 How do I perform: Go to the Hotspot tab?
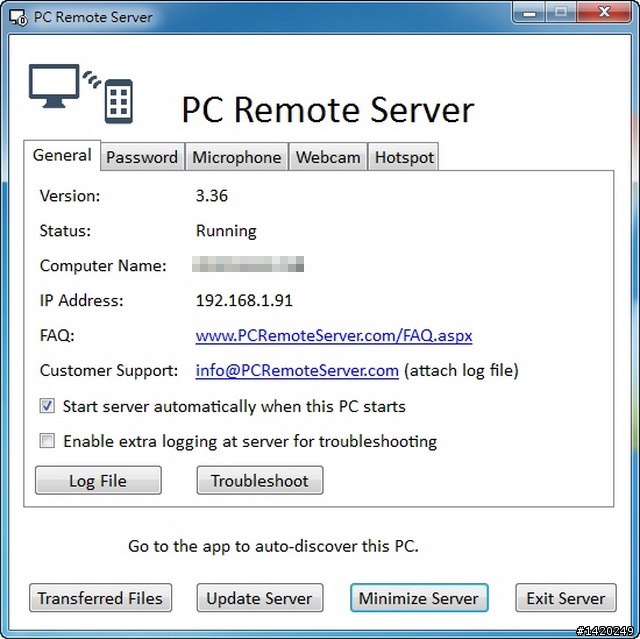pyautogui.click(x=404, y=157)
